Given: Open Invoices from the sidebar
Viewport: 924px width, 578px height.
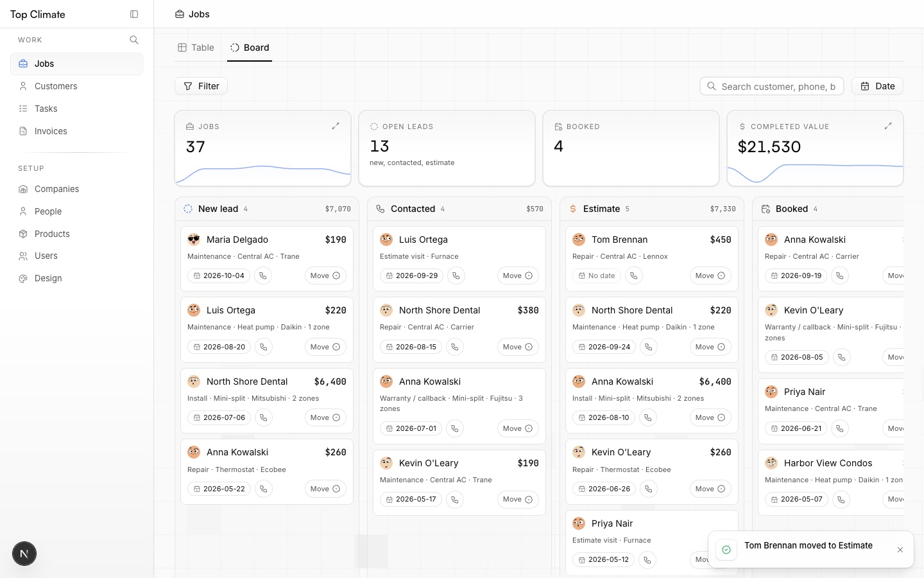Looking at the screenshot, I should pos(76,131).
